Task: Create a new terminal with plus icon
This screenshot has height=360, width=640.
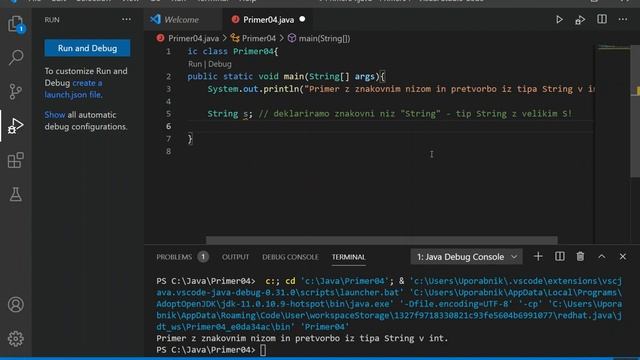Action: pos(538,256)
